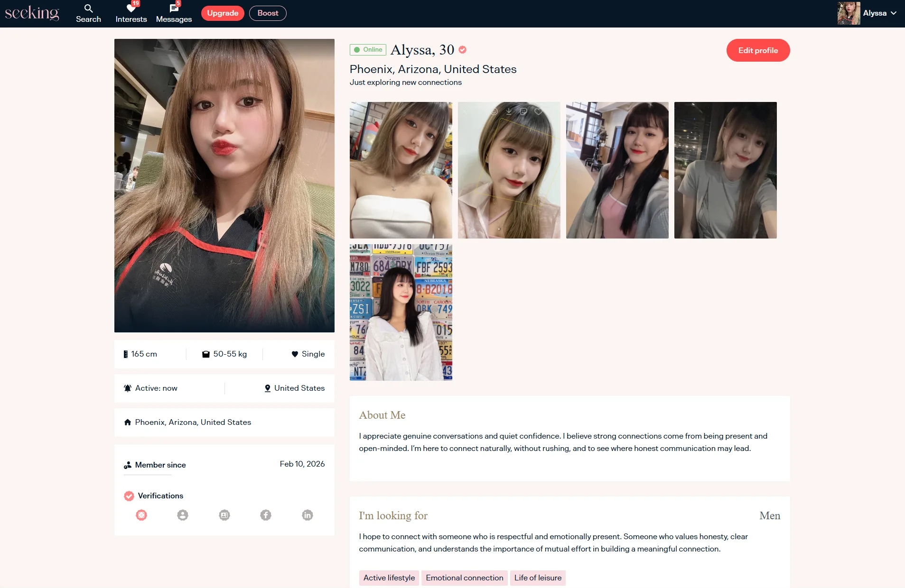Click the LinkedIn verification badge

click(308, 515)
